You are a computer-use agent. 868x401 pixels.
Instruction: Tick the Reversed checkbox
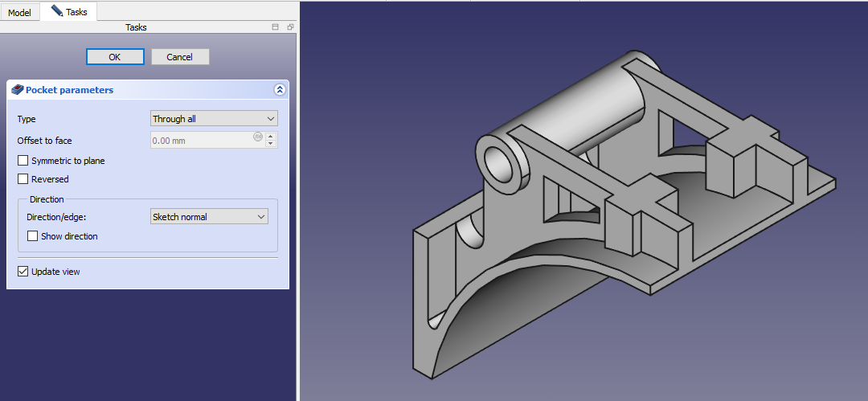coord(23,179)
